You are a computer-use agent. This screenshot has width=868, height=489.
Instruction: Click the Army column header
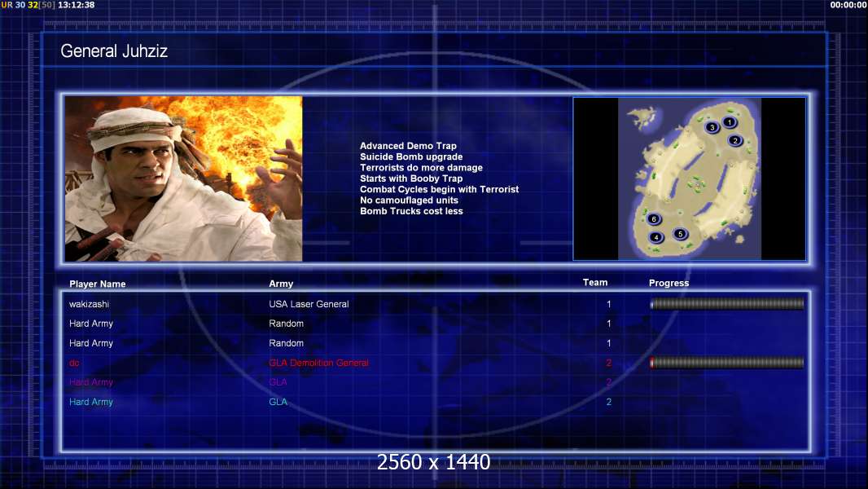[280, 284]
